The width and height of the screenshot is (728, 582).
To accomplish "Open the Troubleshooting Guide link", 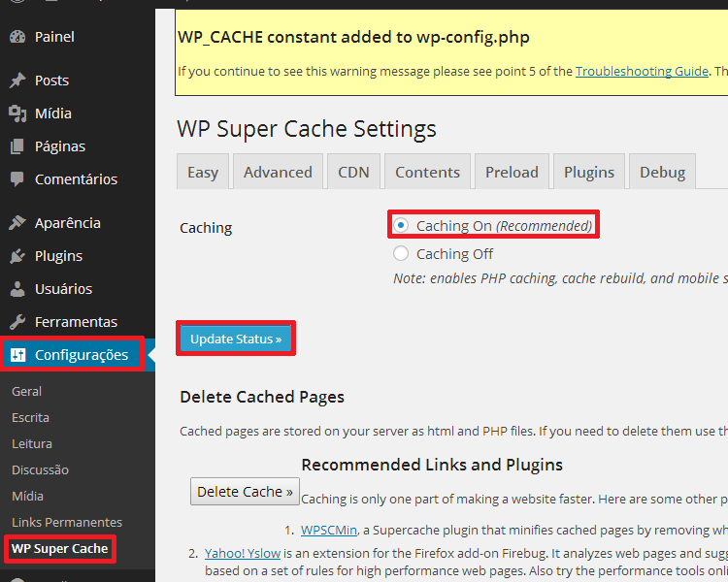I will point(642,71).
